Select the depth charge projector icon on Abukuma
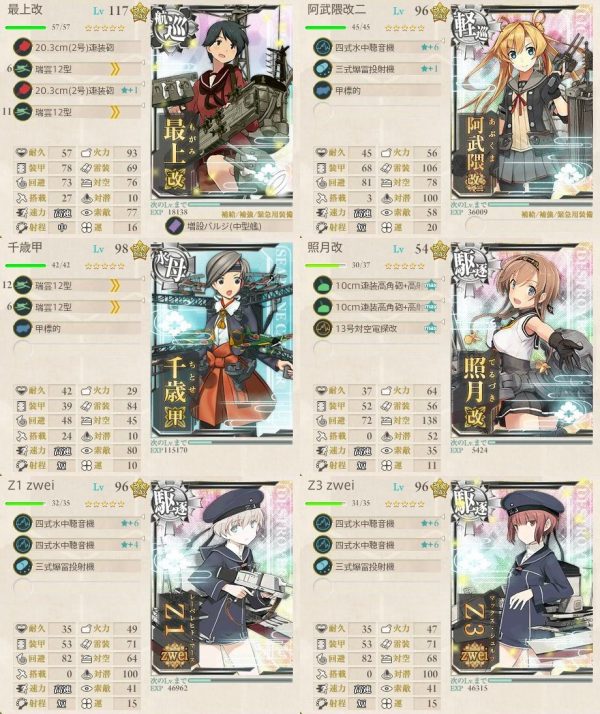The image size is (600, 714). 322,69
